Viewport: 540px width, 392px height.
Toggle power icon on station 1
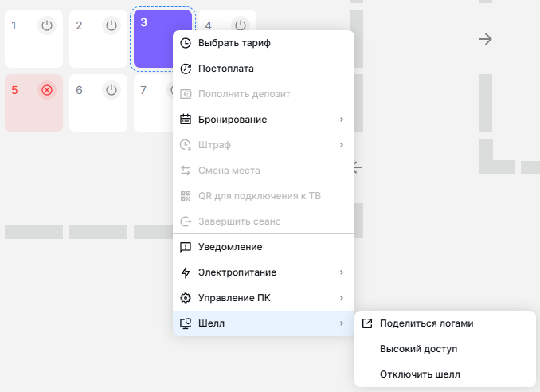click(x=47, y=25)
